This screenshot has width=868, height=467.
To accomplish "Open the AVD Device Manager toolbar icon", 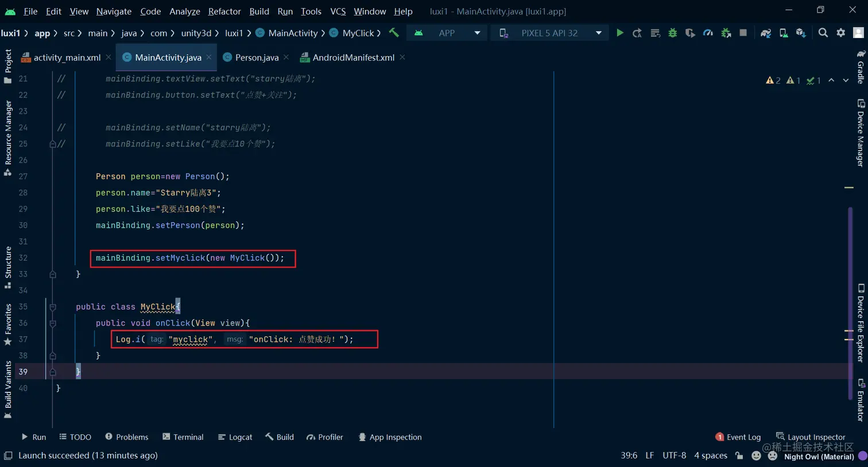I will 783,33.
